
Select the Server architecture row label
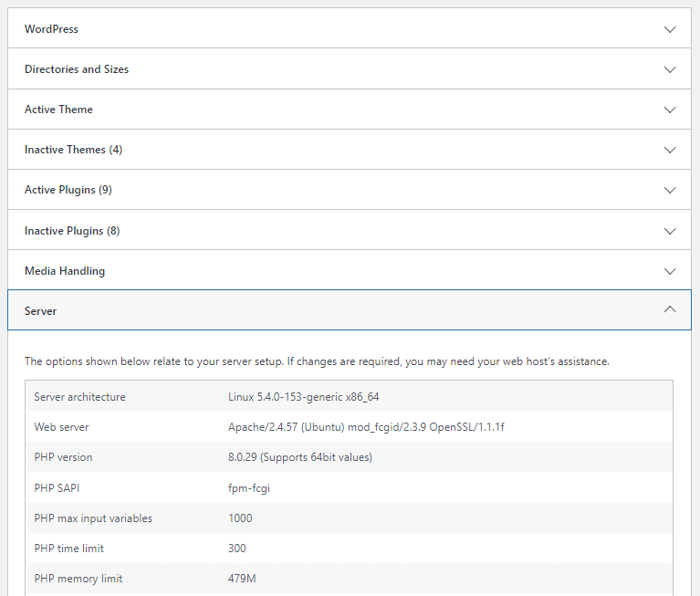tap(79, 397)
